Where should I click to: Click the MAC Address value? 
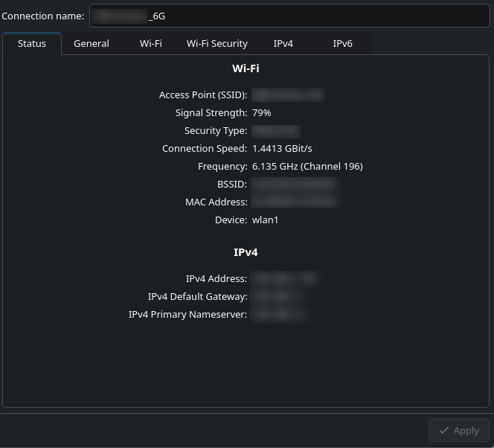click(294, 202)
